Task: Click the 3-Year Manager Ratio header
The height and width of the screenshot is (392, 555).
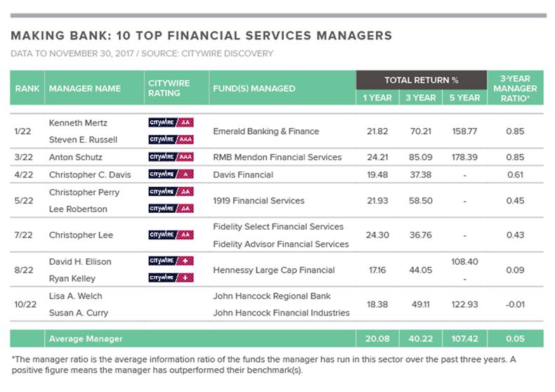Action: [x=515, y=89]
